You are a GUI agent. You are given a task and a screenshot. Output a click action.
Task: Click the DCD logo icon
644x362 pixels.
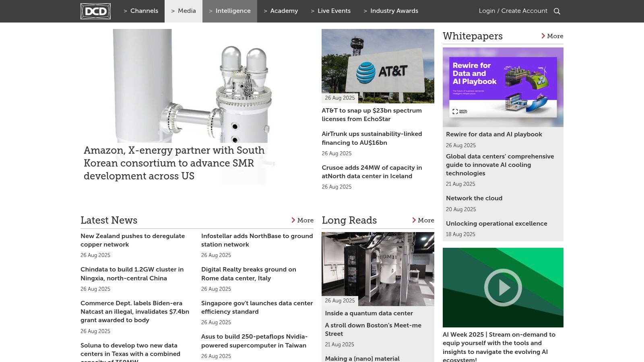click(95, 11)
